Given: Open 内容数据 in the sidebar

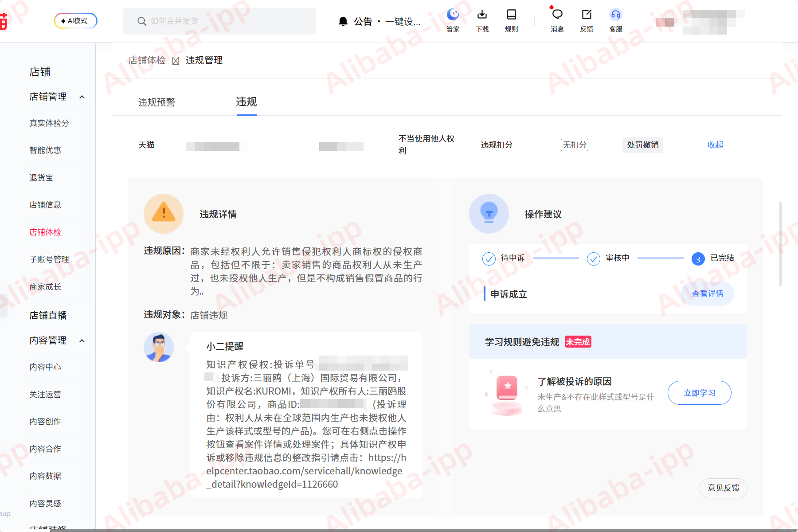Looking at the screenshot, I should [x=45, y=476].
